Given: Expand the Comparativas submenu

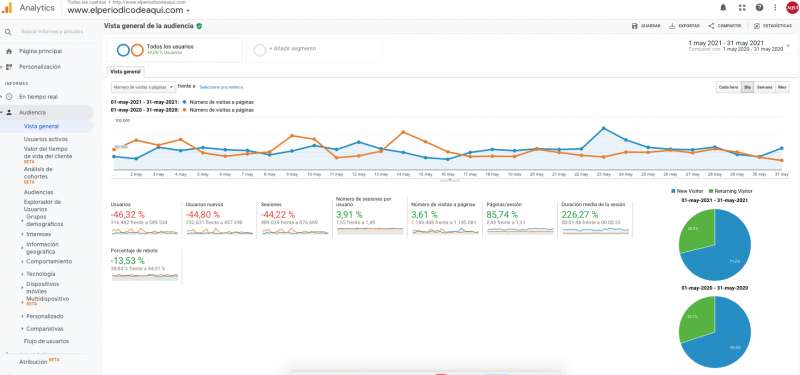Looking at the screenshot, I should click(x=22, y=329).
